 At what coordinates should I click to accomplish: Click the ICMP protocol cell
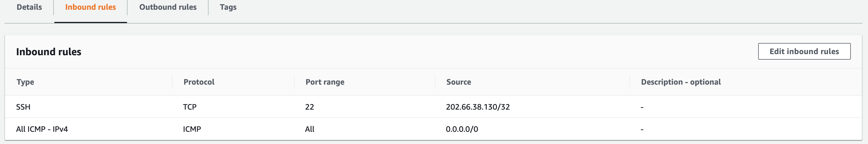click(x=192, y=129)
